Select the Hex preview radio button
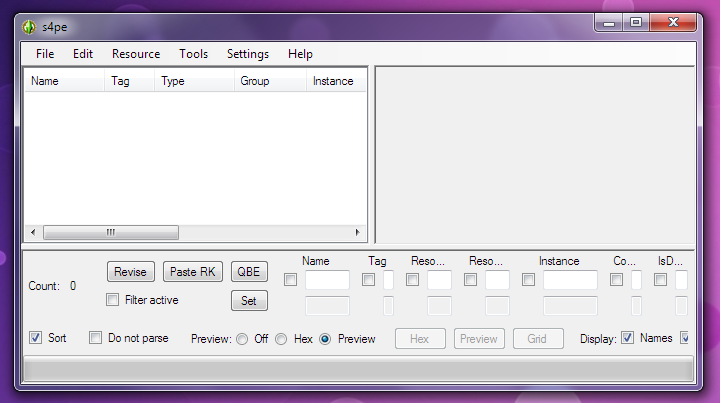Screen dimensions: 720x403 pyautogui.click(x=281, y=339)
